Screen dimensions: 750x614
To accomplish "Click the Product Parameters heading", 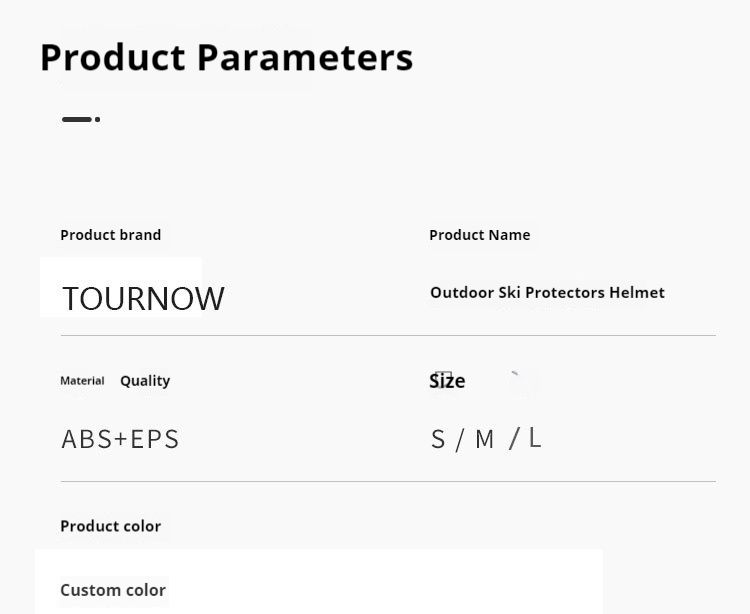I will click(226, 57).
